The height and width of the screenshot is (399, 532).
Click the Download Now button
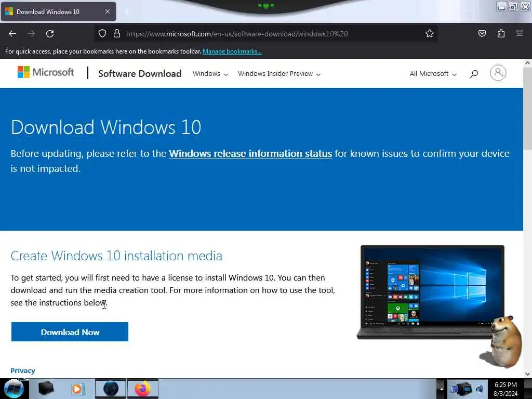[x=70, y=332]
